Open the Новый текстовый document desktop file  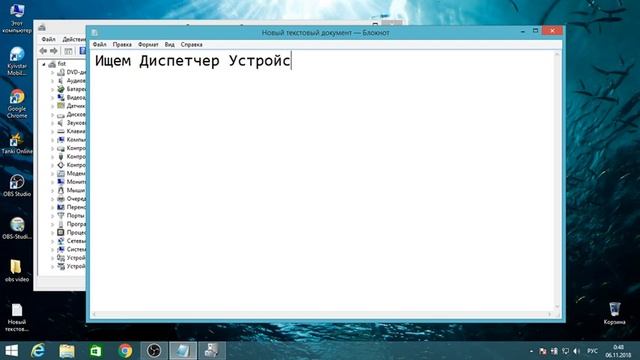(17, 317)
